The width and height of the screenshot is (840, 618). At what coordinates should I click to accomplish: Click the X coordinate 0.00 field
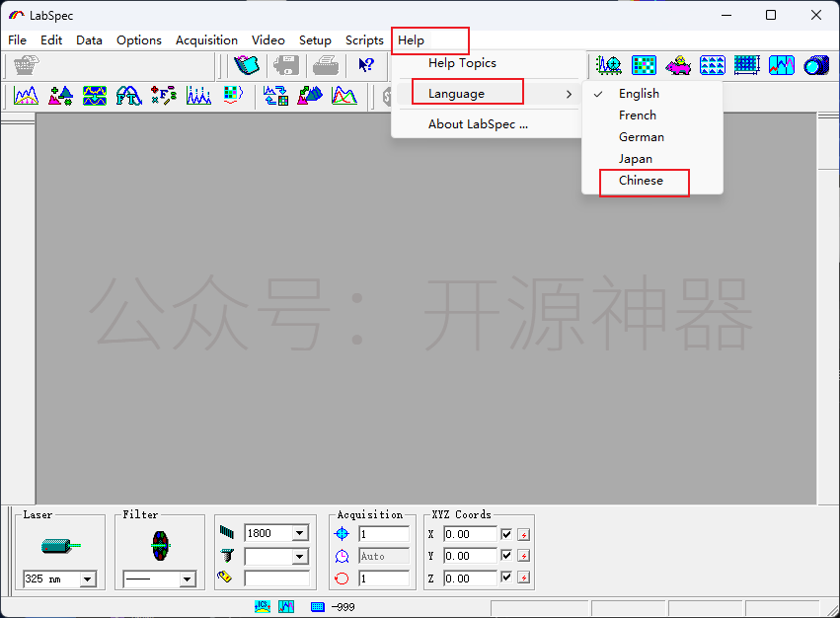(x=470, y=534)
